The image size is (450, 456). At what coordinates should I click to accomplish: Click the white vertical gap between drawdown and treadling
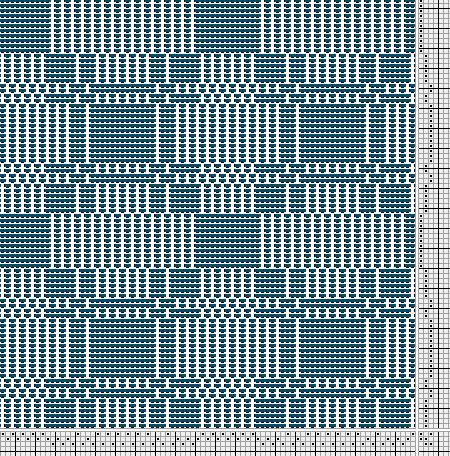(x=417, y=214)
